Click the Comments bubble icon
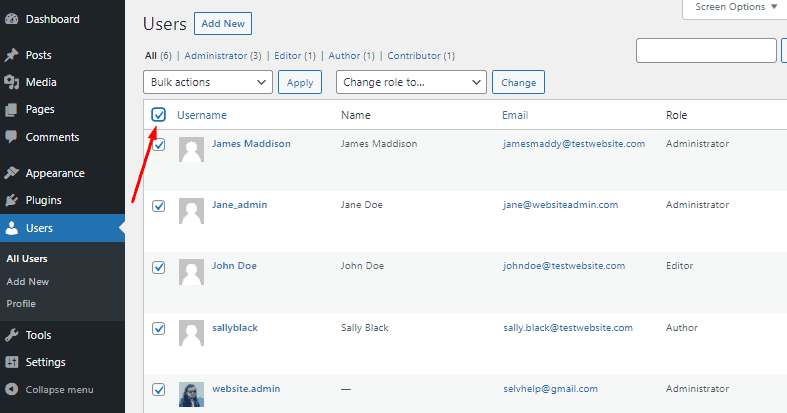This screenshot has height=413, width=787. pyautogui.click(x=11, y=136)
